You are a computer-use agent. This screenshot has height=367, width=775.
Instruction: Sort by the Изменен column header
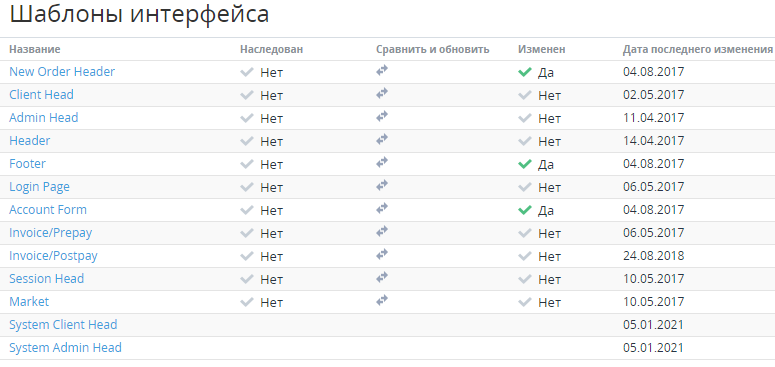(542, 49)
